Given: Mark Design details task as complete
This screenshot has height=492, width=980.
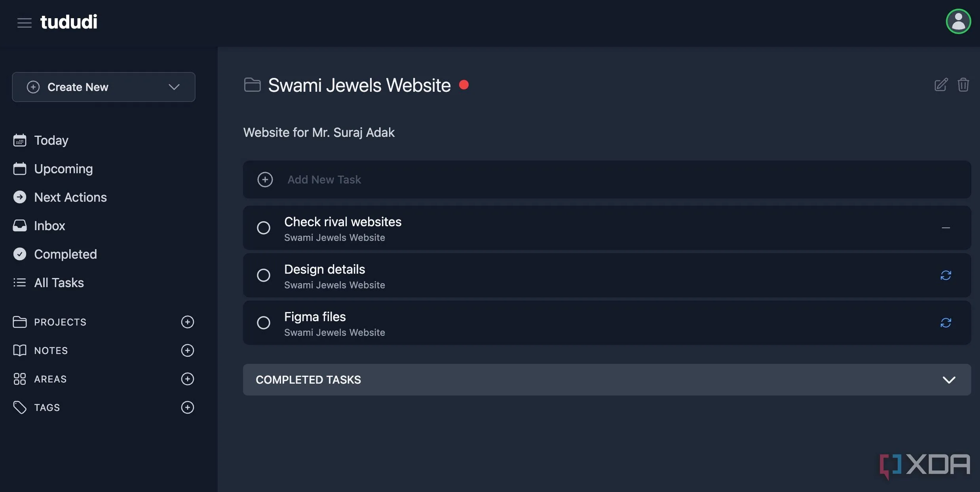Looking at the screenshot, I should coord(263,275).
